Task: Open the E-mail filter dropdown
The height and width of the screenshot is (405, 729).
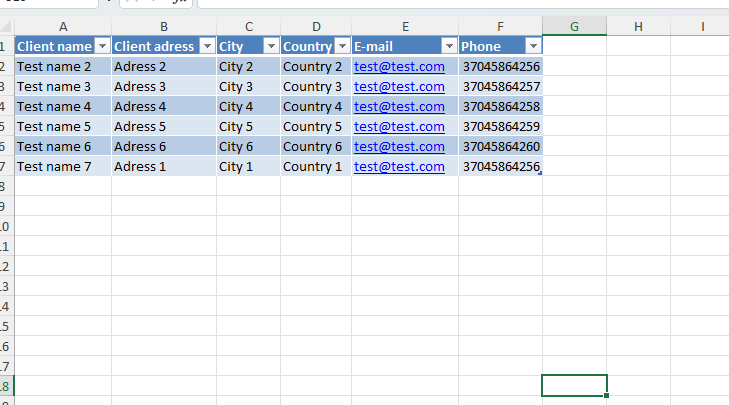Action: [449, 46]
